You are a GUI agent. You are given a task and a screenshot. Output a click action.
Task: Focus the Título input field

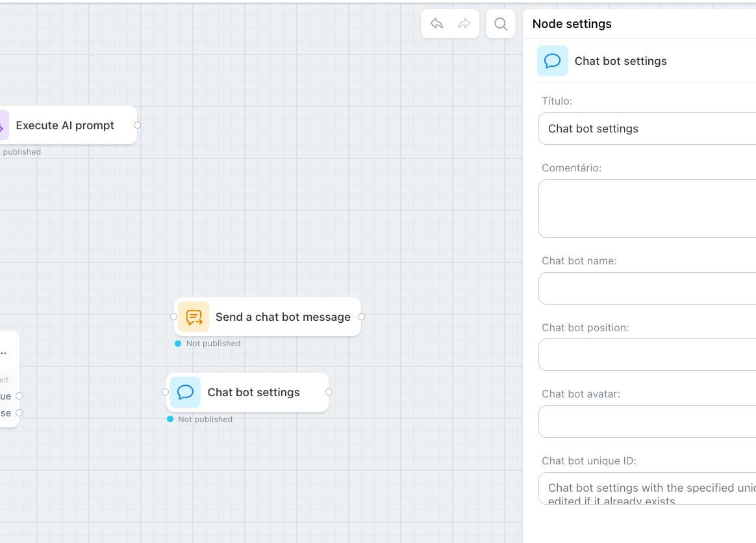[x=647, y=129]
